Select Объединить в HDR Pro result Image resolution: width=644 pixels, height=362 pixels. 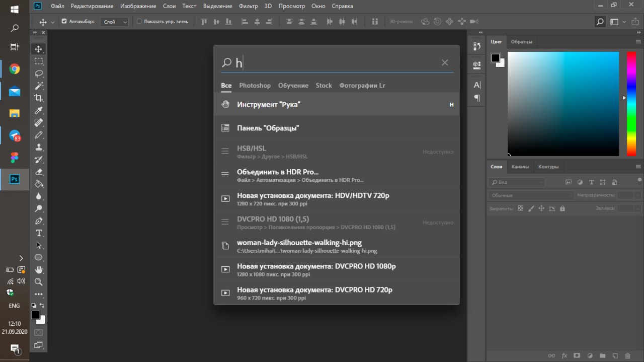[337, 175]
